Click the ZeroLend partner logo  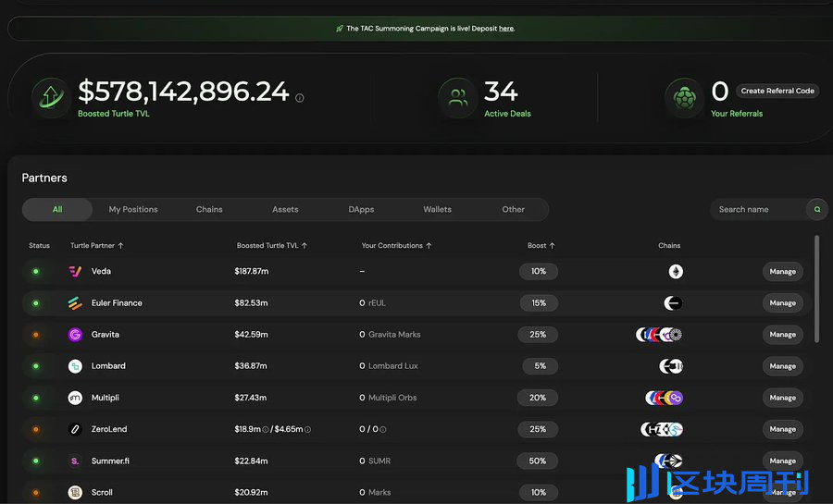75,429
